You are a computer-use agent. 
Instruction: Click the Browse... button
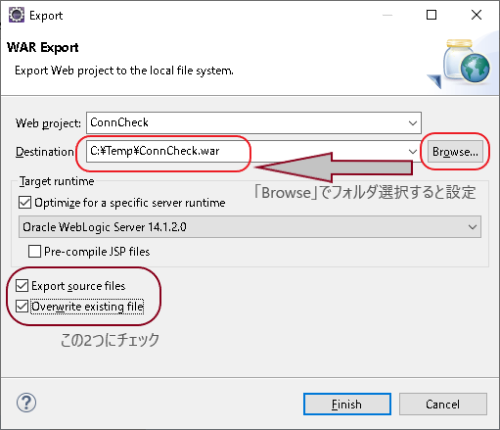[455, 152]
